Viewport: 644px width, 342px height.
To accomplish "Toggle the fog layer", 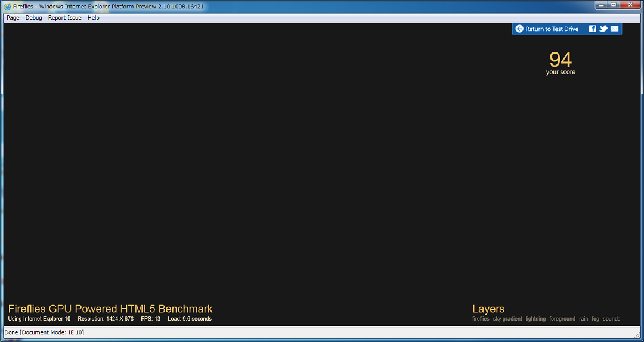I will tap(595, 319).
